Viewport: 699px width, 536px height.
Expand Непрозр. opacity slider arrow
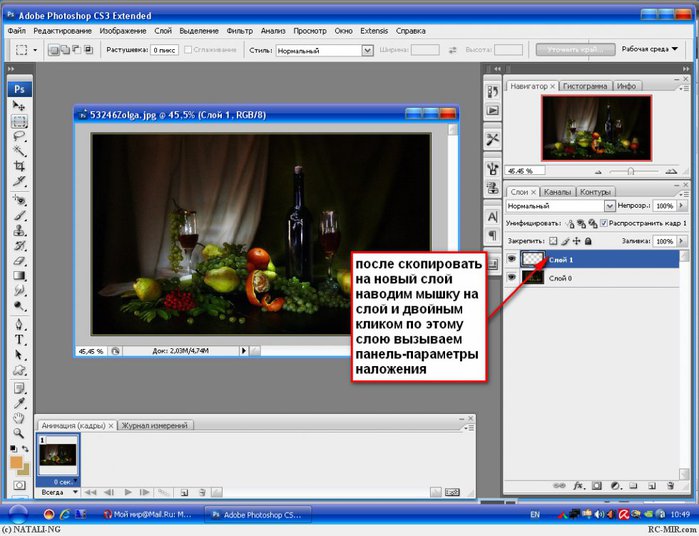pyautogui.click(x=681, y=206)
